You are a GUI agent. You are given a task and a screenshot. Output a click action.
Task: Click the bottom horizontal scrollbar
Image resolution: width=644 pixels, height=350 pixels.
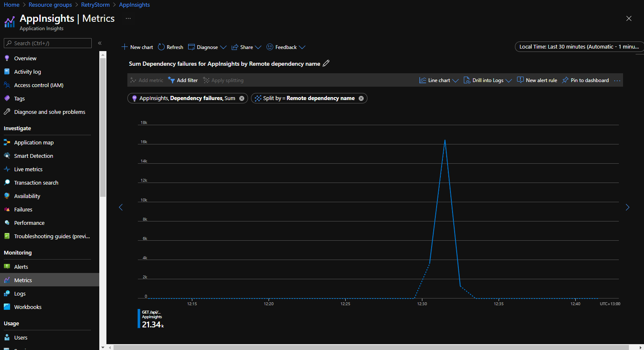[x=371, y=347]
